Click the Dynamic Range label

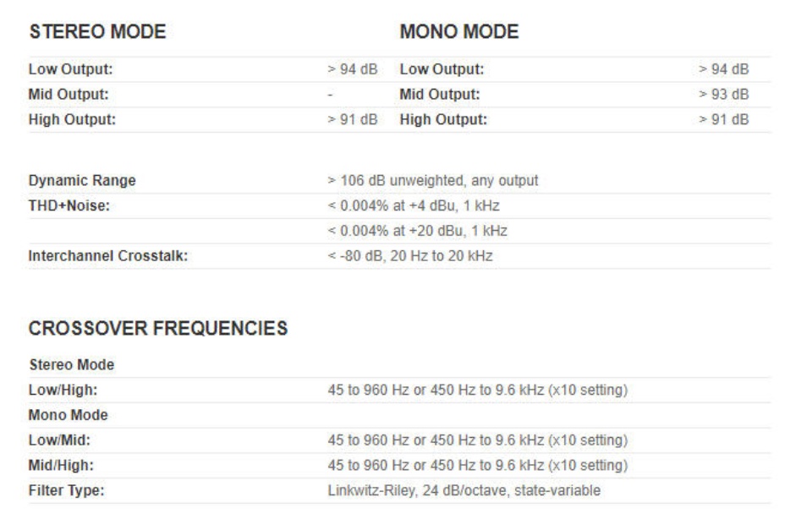[x=82, y=180]
